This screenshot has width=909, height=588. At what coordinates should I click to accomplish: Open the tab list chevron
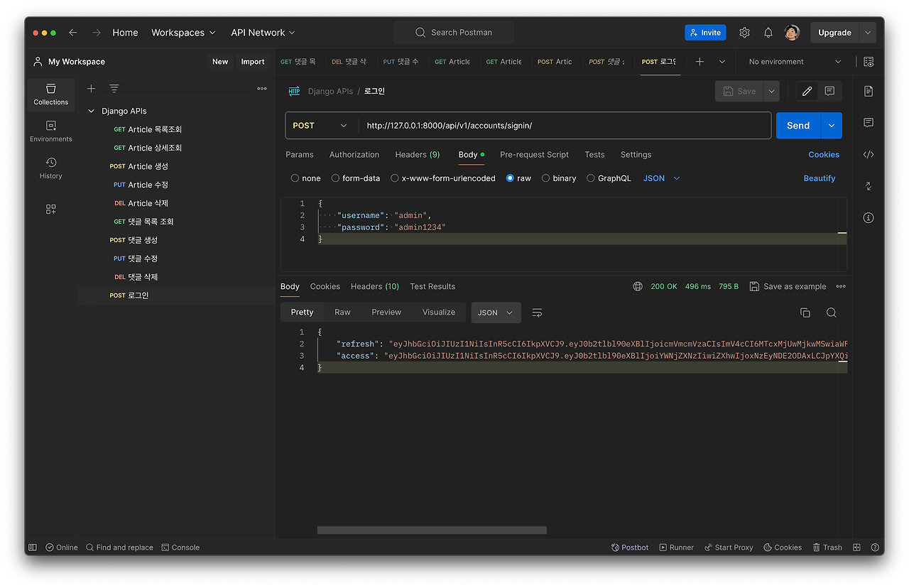point(722,62)
